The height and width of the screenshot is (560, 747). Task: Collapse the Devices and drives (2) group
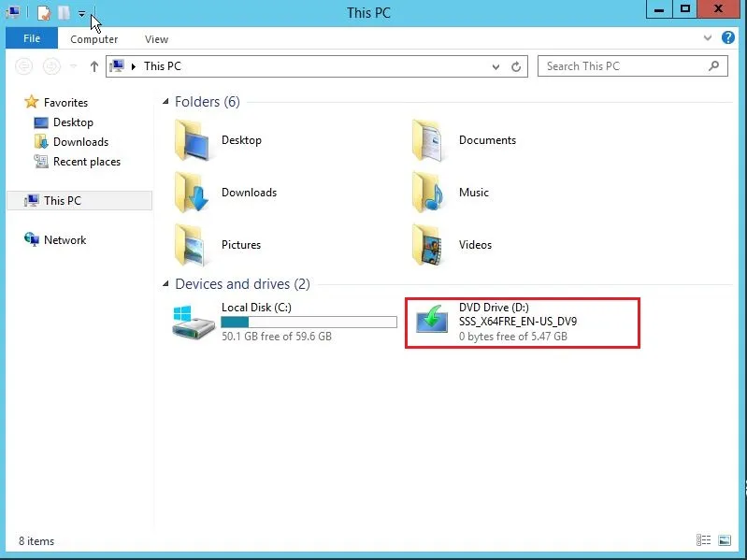[165, 284]
